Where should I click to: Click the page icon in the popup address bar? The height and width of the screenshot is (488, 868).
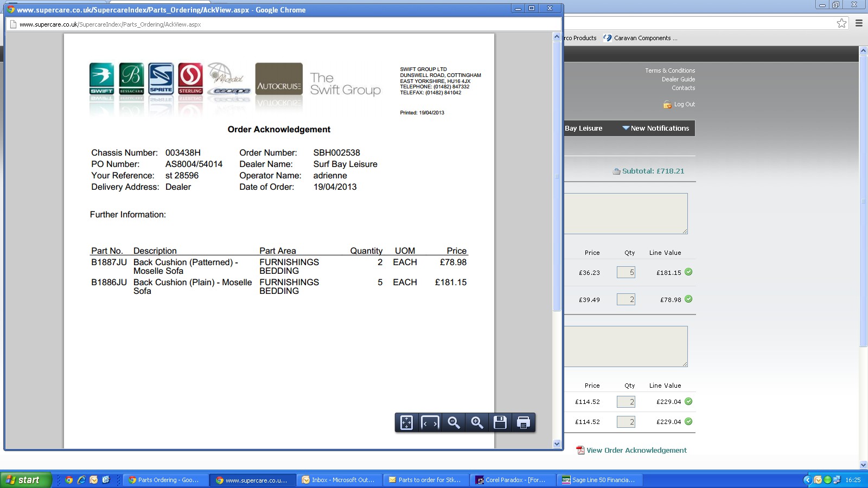(14, 24)
